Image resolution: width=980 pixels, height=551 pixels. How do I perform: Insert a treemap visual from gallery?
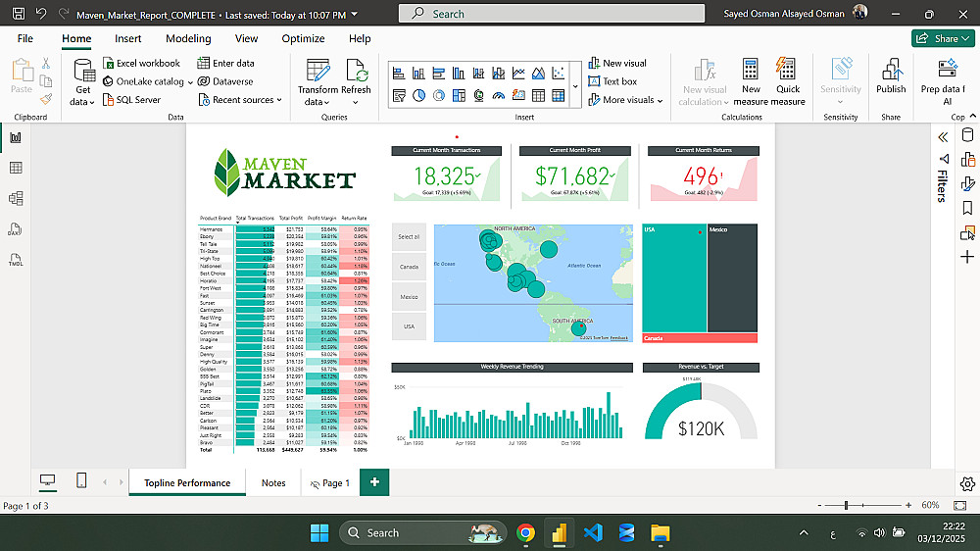[x=459, y=96]
